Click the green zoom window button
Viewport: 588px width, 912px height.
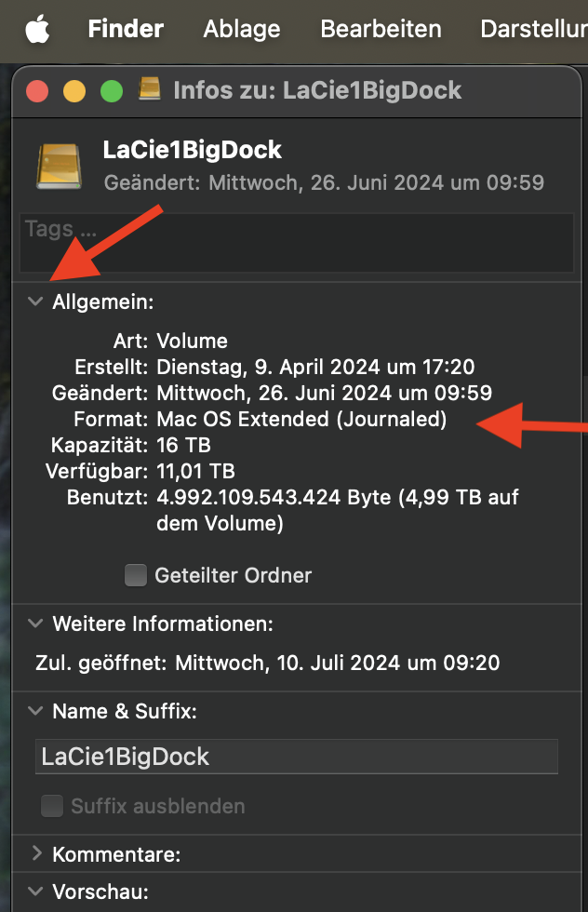[x=112, y=91]
